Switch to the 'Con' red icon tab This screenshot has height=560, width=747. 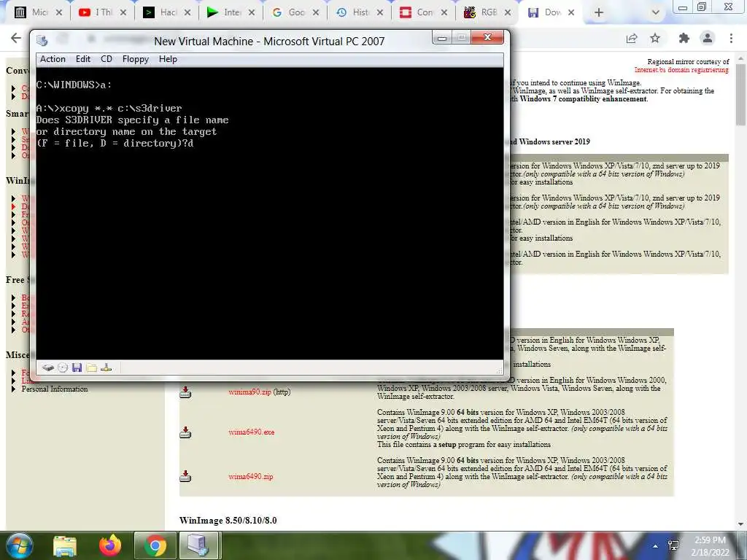pos(424,12)
